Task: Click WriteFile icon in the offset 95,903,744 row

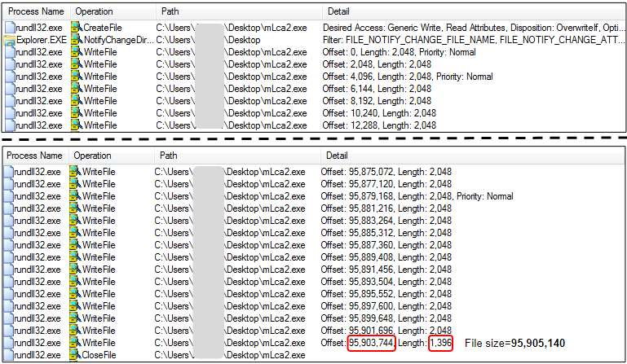Action: 77,343
